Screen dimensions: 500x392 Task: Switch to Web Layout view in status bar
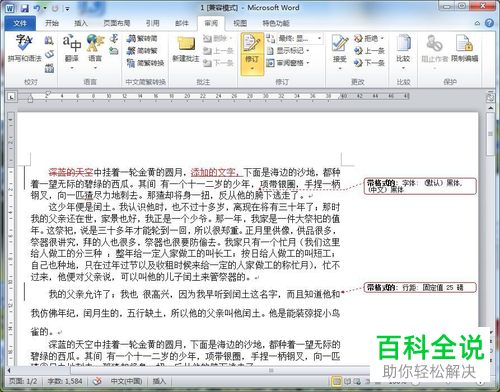pyautogui.click(x=357, y=381)
